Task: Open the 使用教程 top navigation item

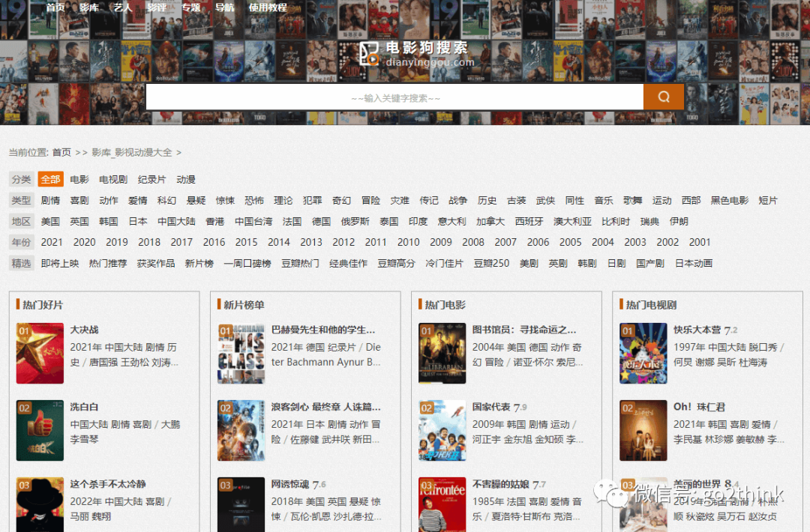Action: tap(268, 7)
